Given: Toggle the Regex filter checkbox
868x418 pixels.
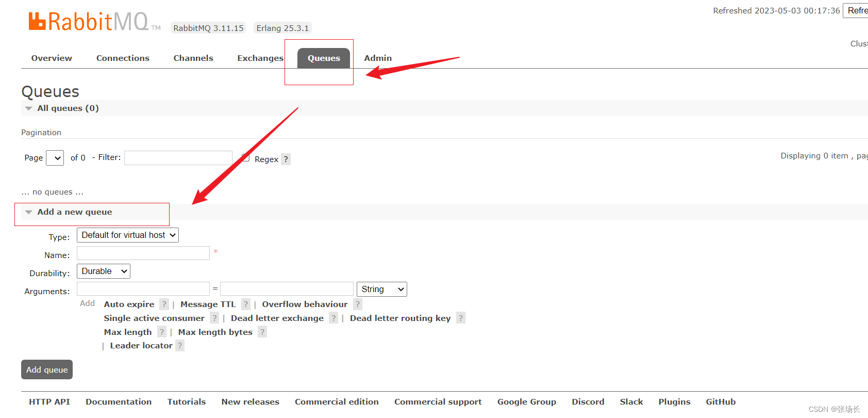Looking at the screenshot, I should click(x=245, y=157).
